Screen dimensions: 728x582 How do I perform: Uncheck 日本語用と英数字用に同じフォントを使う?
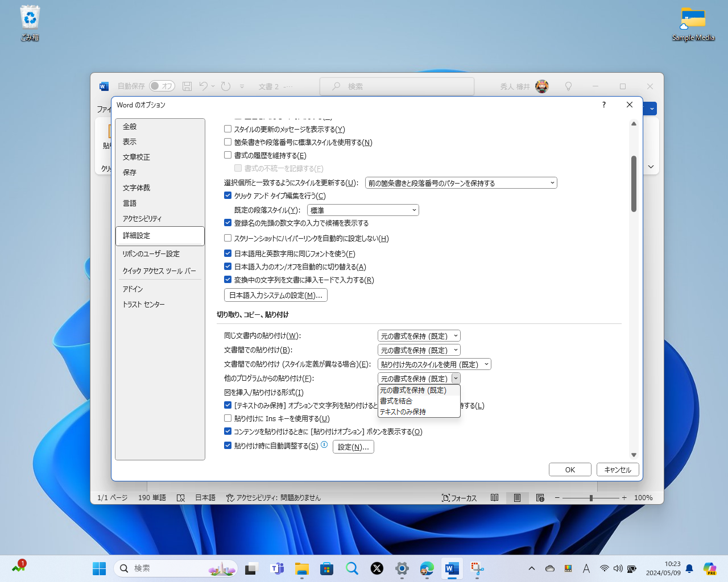[x=228, y=253]
